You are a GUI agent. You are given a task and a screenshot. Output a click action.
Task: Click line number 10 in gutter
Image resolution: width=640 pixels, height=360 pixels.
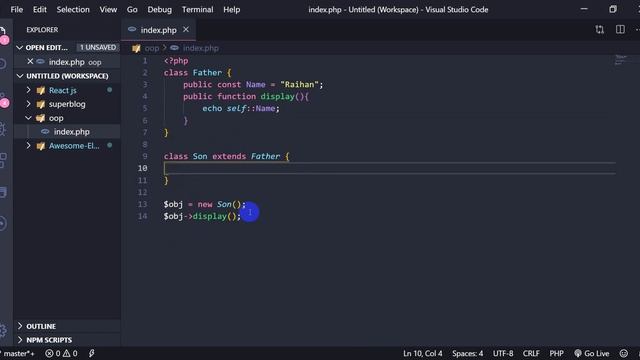coord(142,168)
